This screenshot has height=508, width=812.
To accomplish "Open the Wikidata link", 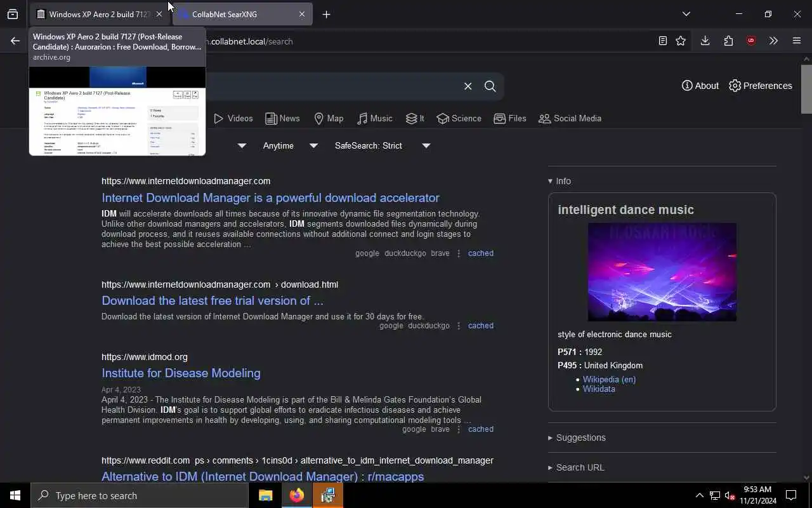I will click(599, 389).
